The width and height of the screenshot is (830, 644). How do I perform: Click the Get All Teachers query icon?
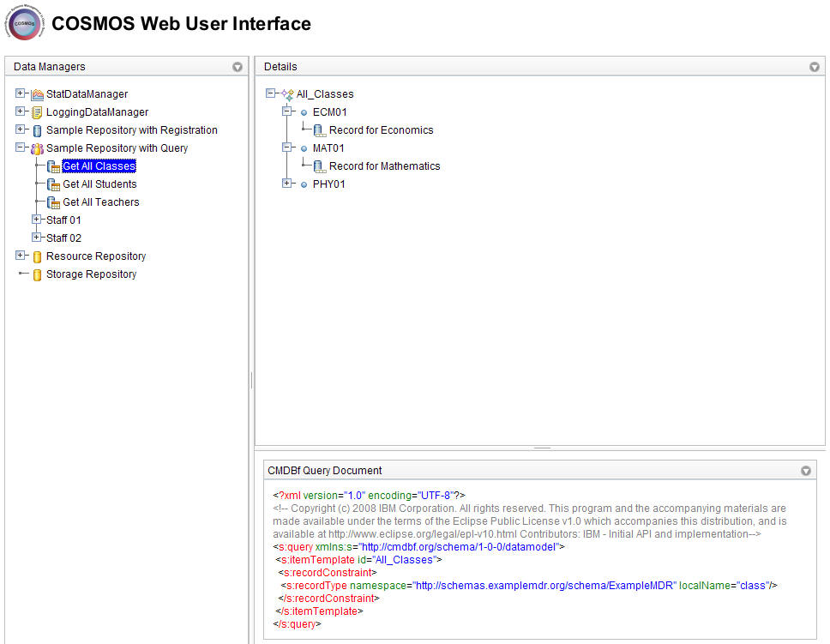coord(53,203)
